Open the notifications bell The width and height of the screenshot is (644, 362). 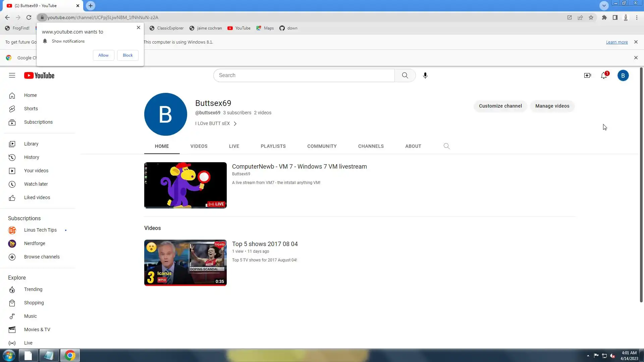tap(604, 75)
